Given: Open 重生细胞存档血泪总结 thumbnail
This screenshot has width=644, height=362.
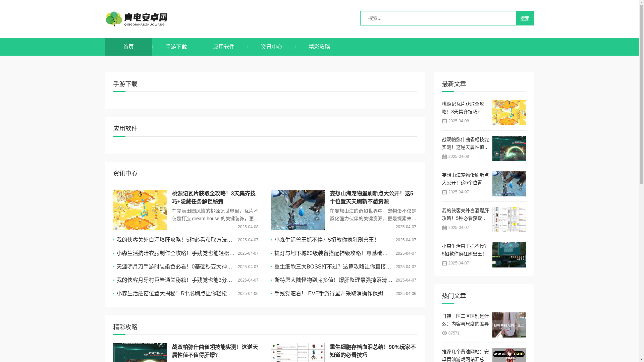Looking at the screenshot, I should (298, 353).
